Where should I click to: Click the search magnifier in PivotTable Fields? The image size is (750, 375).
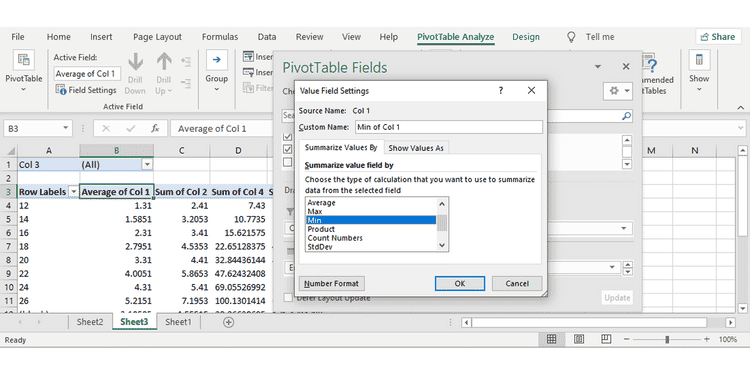(626, 116)
